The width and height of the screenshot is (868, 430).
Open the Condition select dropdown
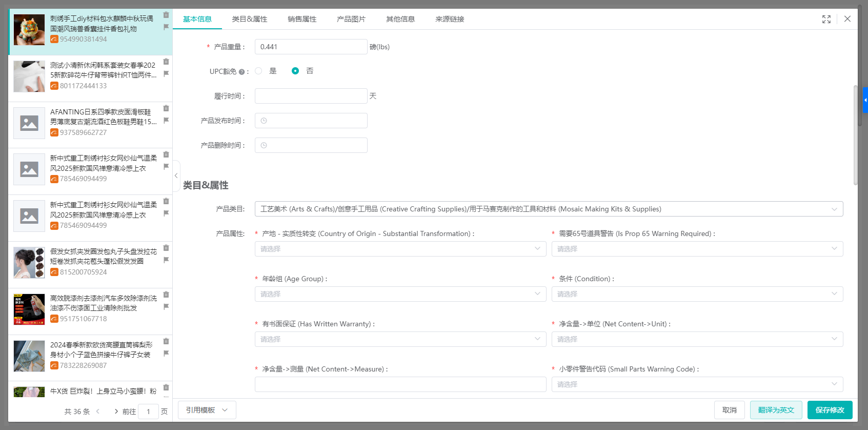(697, 294)
